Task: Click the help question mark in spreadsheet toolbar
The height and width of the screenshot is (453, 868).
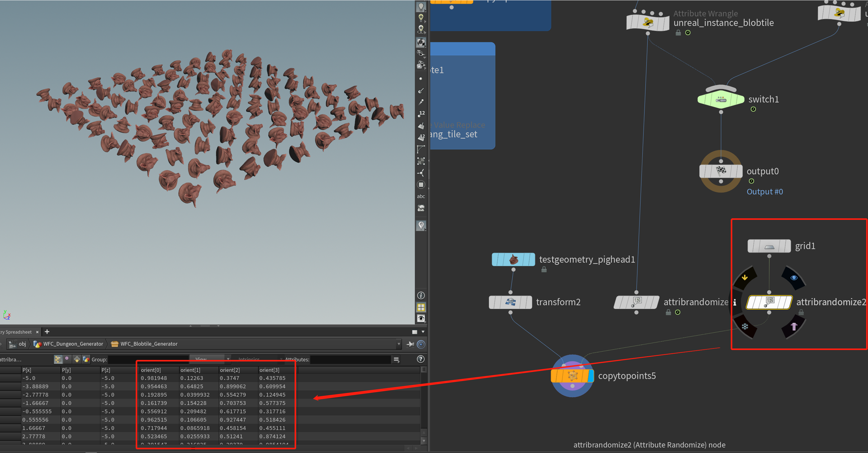Action: pos(420,359)
